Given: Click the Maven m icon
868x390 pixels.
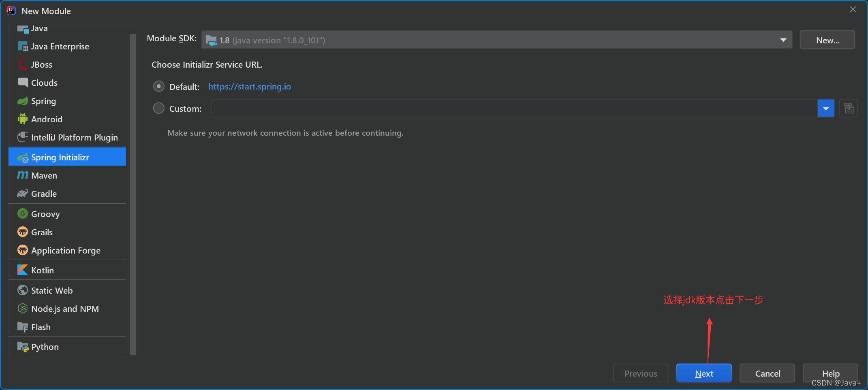Looking at the screenshot, I should (x=23, y=175).
